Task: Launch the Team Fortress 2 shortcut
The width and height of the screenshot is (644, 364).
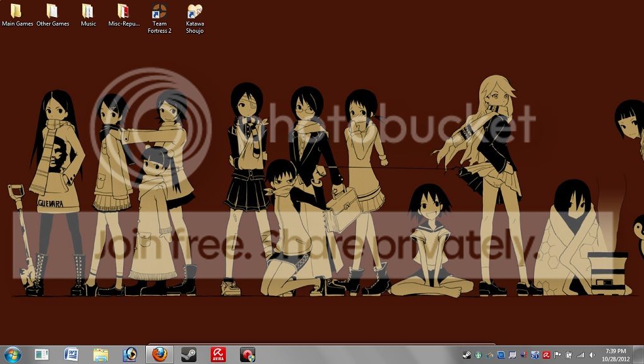Action: [159, 19]
